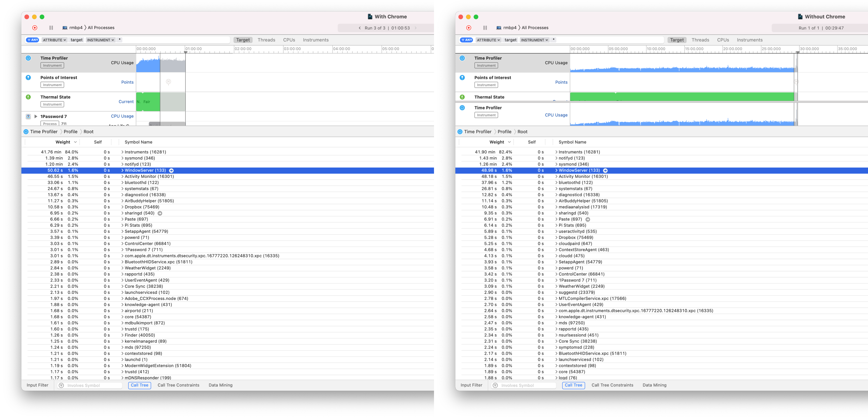Click record button in With Chrome window

click(35, 28)
